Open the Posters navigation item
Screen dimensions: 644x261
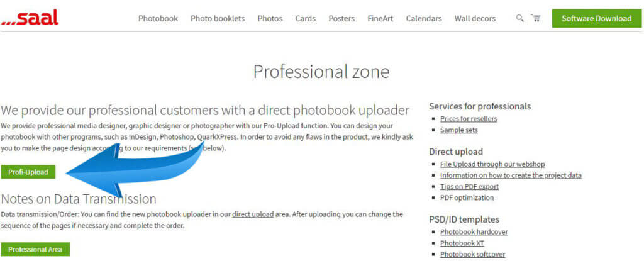(x=341, y=18)
